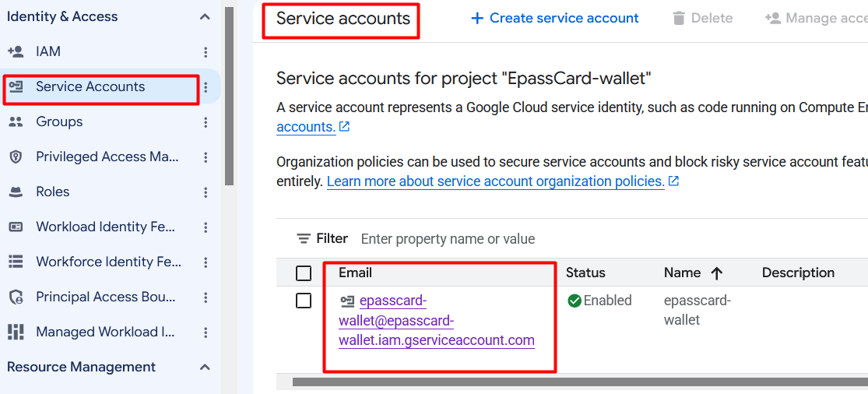Click the Groups people icon
This screenshot has width=868, height=394.
point(16,121)
